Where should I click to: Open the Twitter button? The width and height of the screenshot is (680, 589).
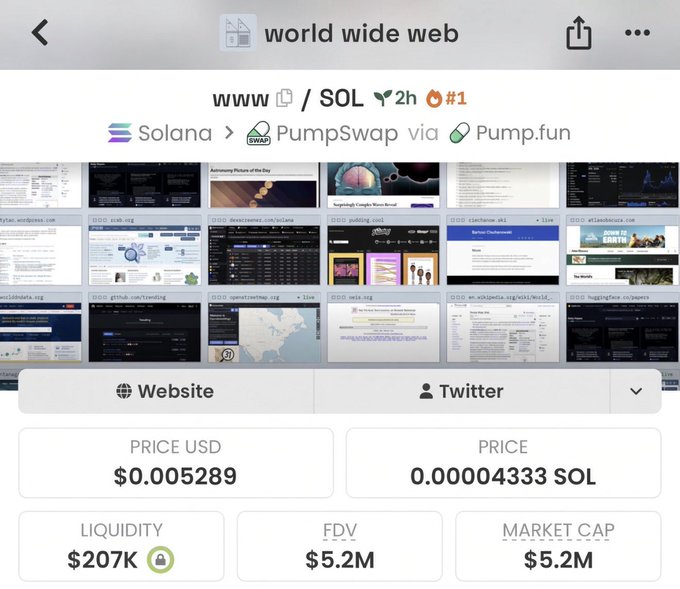point(462,391)
